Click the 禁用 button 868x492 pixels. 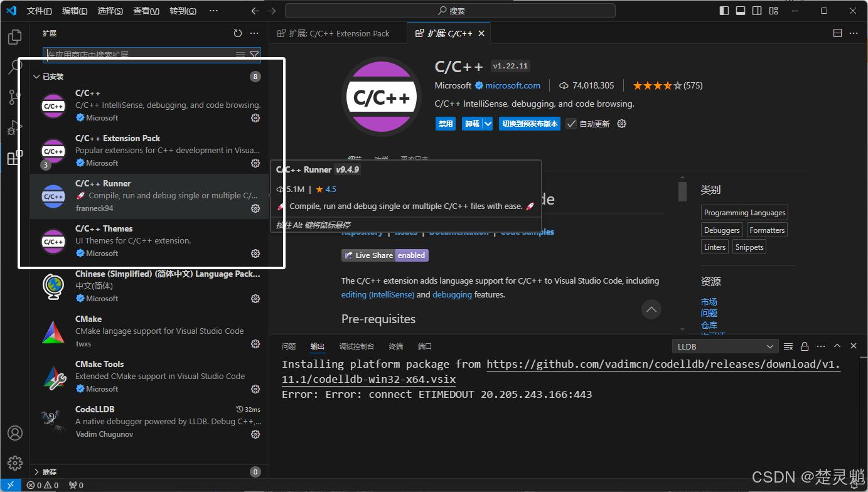446,124
